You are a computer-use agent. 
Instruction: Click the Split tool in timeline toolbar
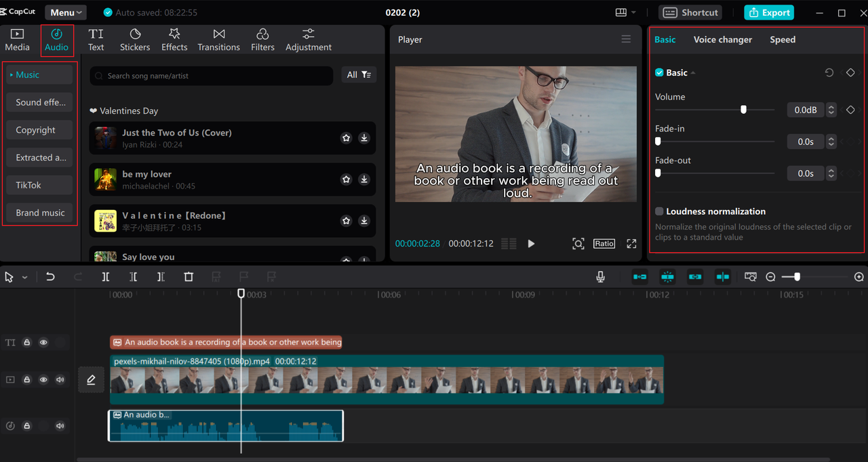106,276
